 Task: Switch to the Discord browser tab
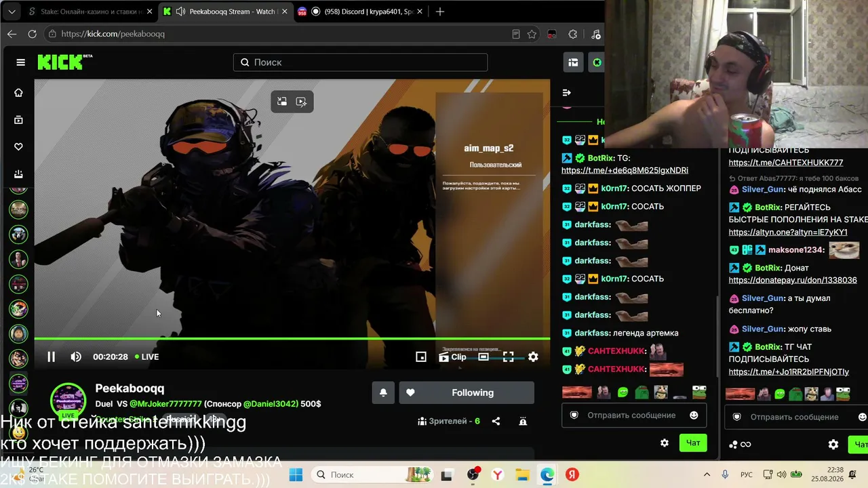pyautogui.click(x=360, y=12)
